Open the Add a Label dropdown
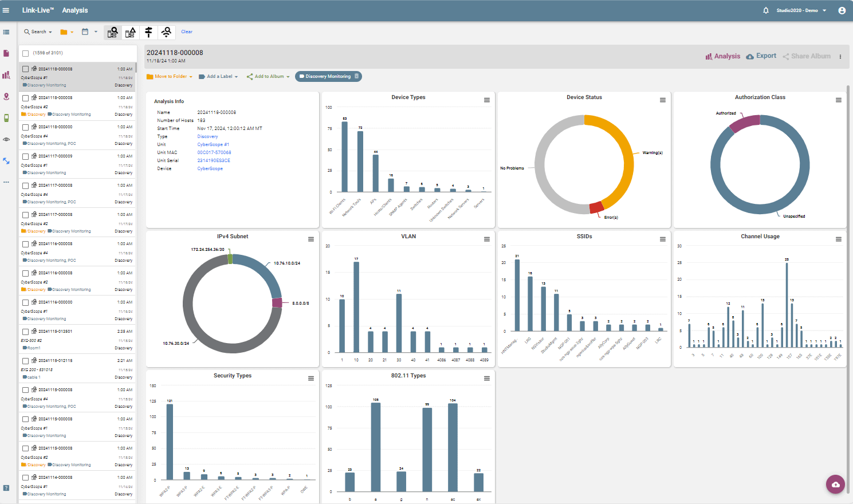The width and height of the screenshot is (853, 504). click(x=218, y=76)
